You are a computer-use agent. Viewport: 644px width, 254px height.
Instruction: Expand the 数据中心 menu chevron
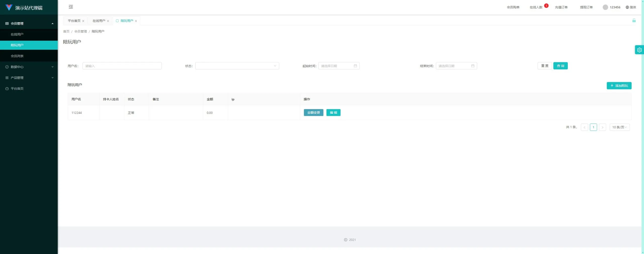pyautogui.click(x=52, y=67)
